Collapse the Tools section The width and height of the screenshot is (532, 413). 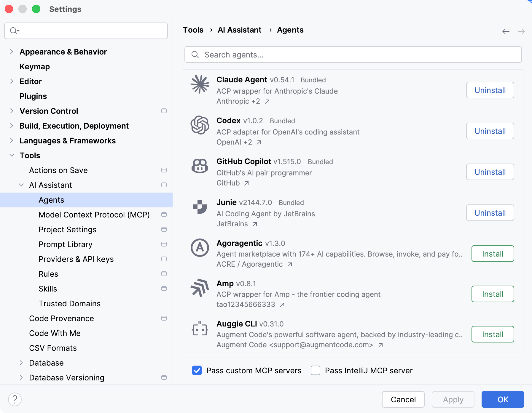tap(12, 155)
